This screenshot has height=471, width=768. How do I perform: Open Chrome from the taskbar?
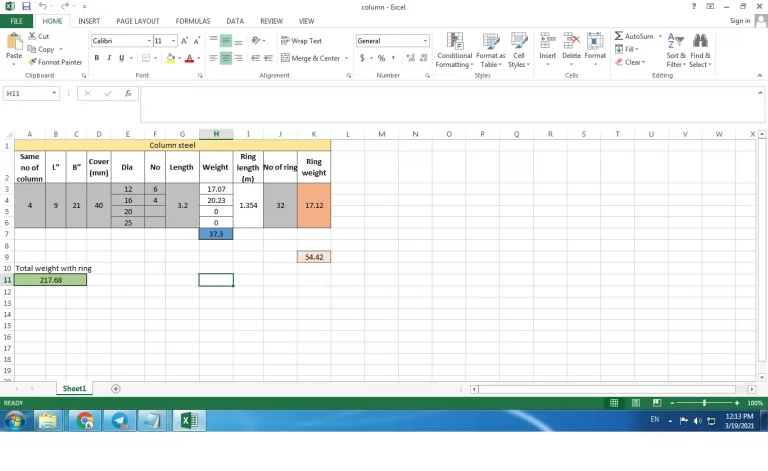coord(85,421)
